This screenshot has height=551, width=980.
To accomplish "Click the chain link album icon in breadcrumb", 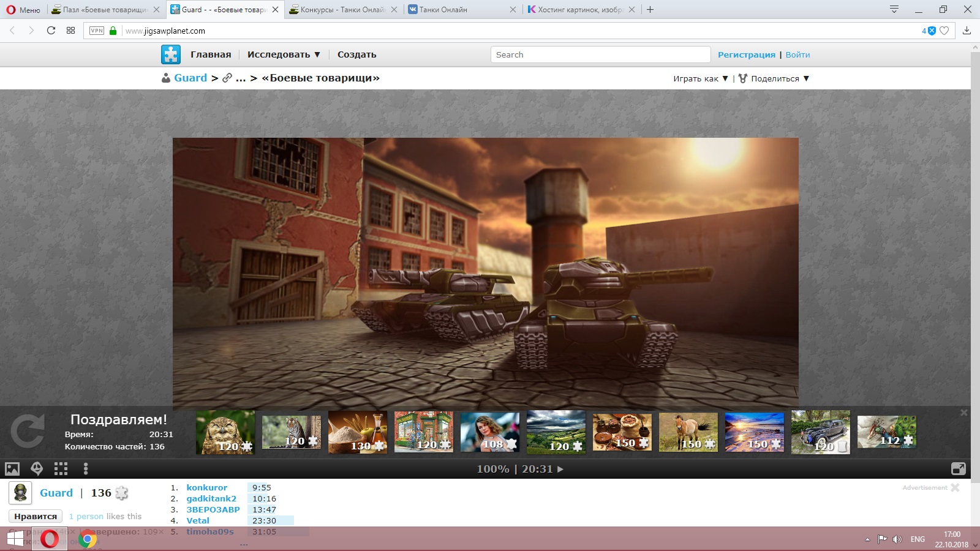I will (227, 78).
